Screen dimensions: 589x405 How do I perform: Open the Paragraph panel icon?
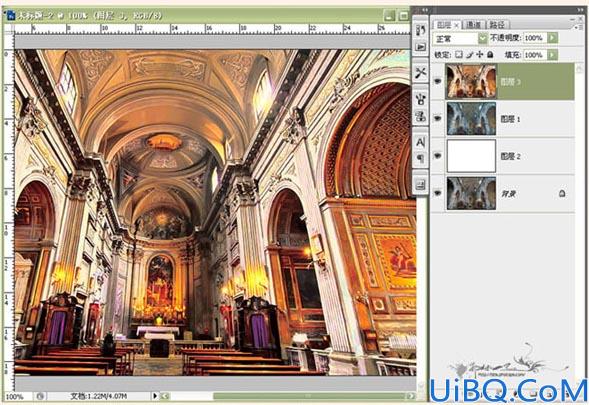(420, 159)
